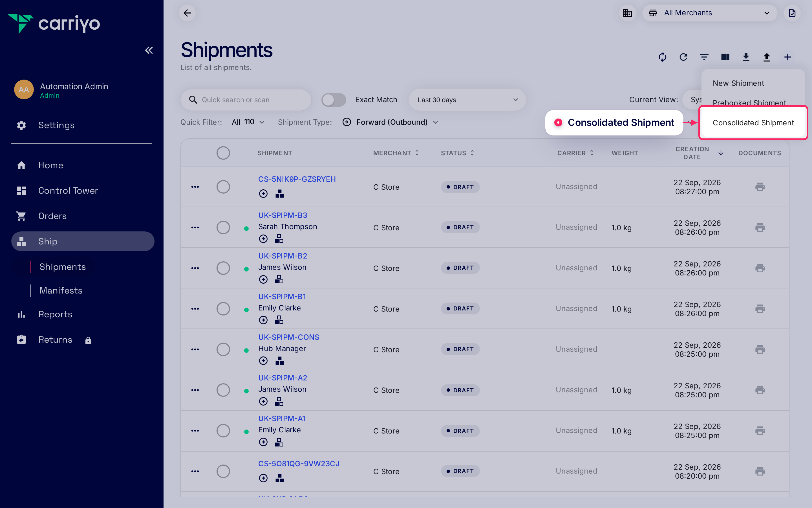
Task: Open the filter list icon
Action: point(704,57)
